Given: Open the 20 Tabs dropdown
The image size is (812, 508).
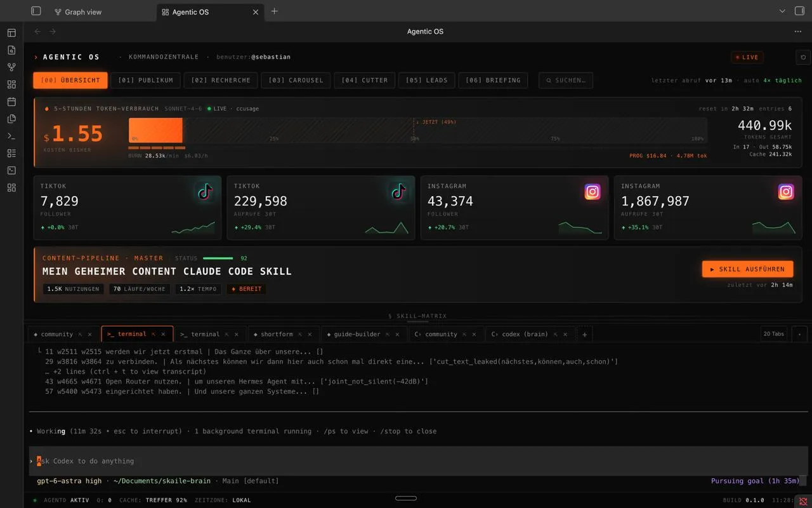Looking at the screenshot, I should [x=774, y=334].
